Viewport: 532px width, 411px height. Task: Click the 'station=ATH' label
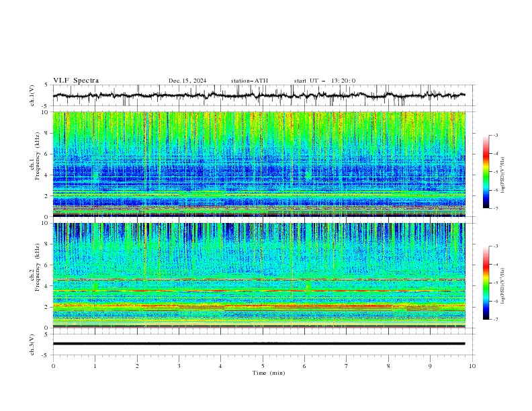(249, 81)
